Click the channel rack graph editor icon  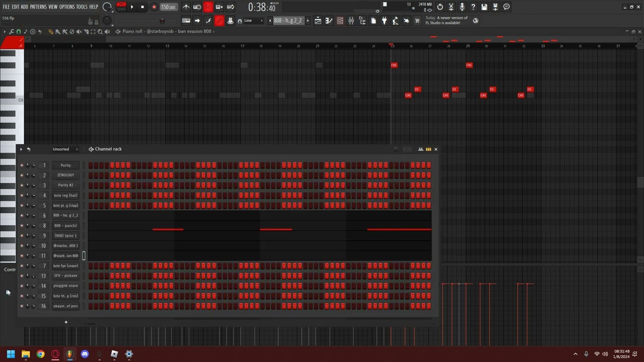tap(421, 149)
